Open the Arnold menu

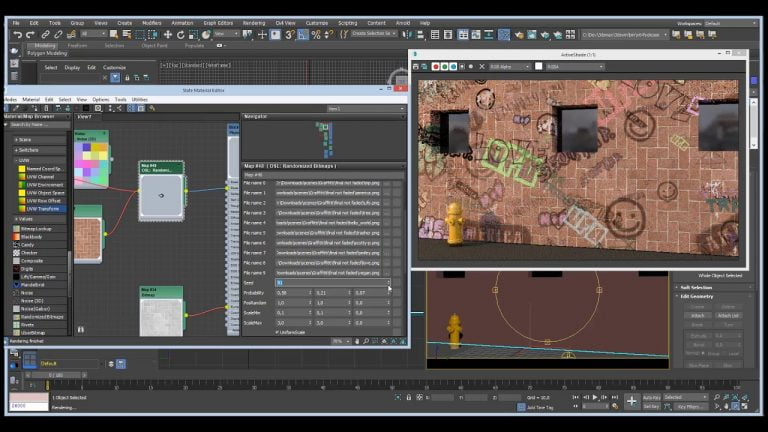coord(403,23)
